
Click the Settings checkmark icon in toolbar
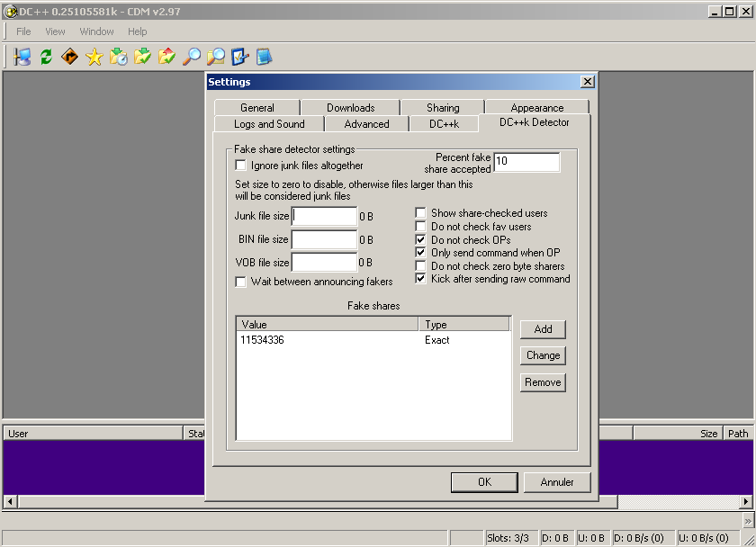pyautogui.click(x=240, y=57)
